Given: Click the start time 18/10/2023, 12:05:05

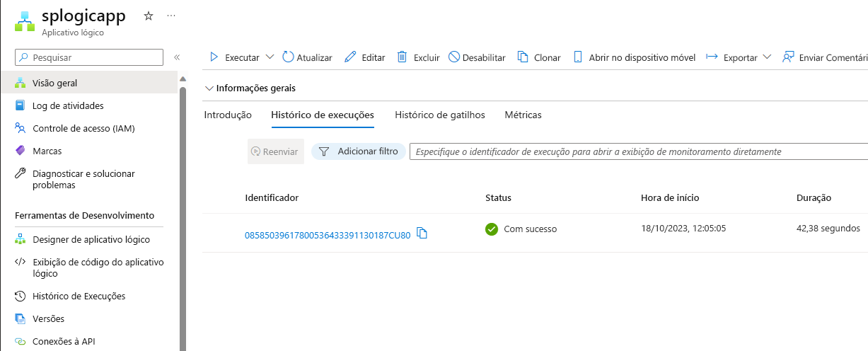Looking at the screenshot, I should tap(683, 229).
